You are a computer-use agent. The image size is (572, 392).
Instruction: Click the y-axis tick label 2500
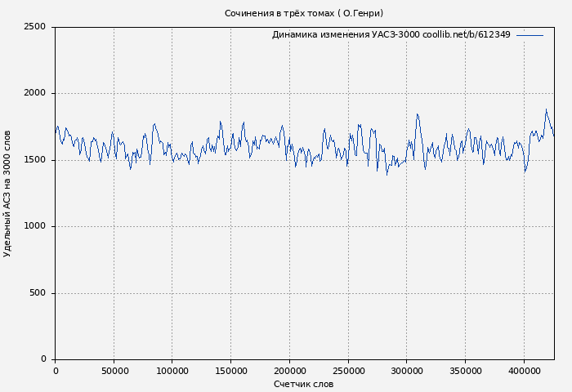click(x=34, y=27)
